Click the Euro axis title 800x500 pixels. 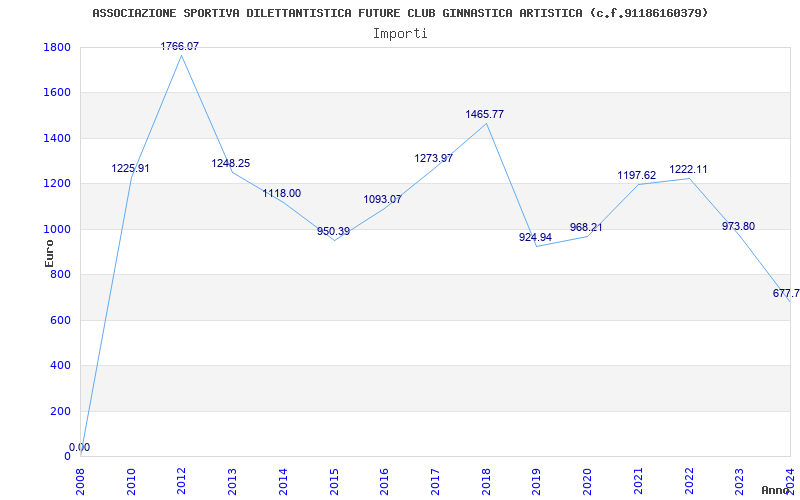click(49, 253)
